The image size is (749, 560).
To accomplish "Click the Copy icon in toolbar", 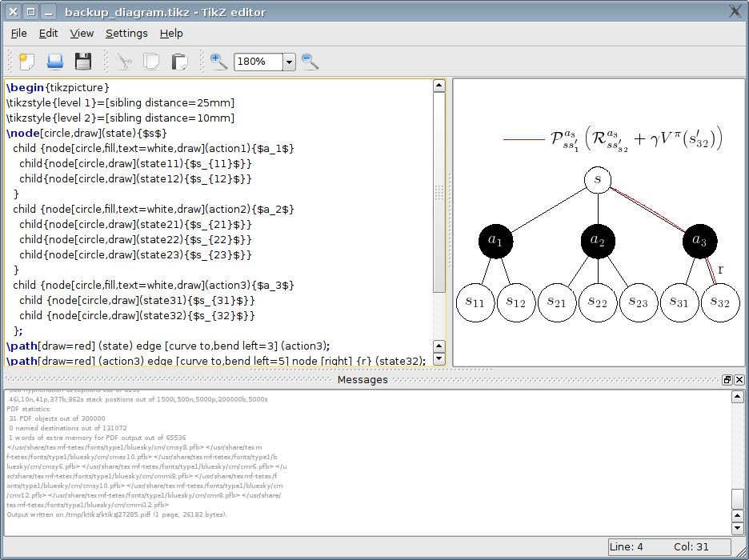I will point(151,62).
